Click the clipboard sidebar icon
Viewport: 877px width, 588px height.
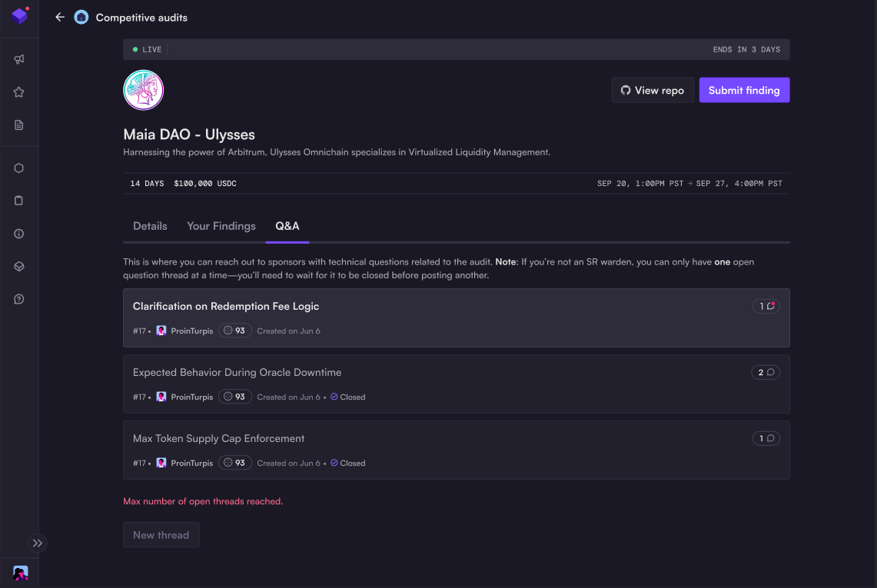coord(19,201)
